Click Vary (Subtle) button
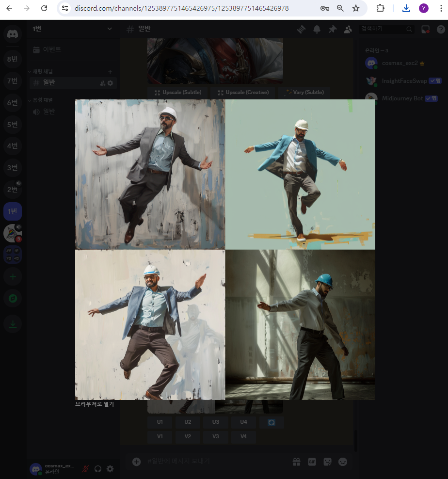448x479 pixels. point(304,92)
